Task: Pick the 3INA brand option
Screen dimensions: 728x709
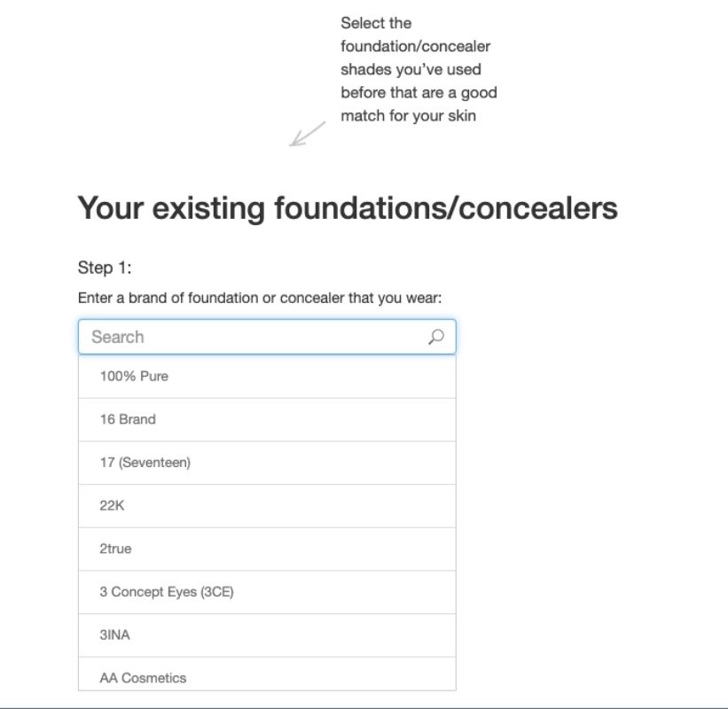Action: click(x=267, y=635)
